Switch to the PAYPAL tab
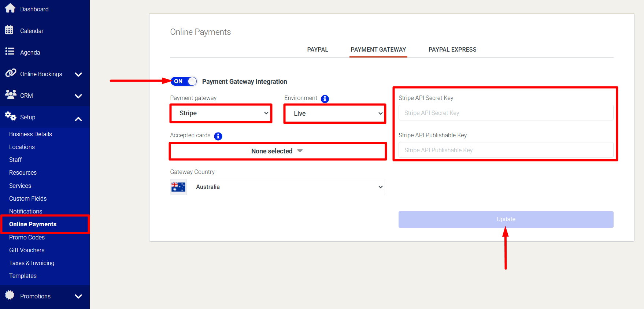This screenshot has height=309, width=644. pos(318,49)
